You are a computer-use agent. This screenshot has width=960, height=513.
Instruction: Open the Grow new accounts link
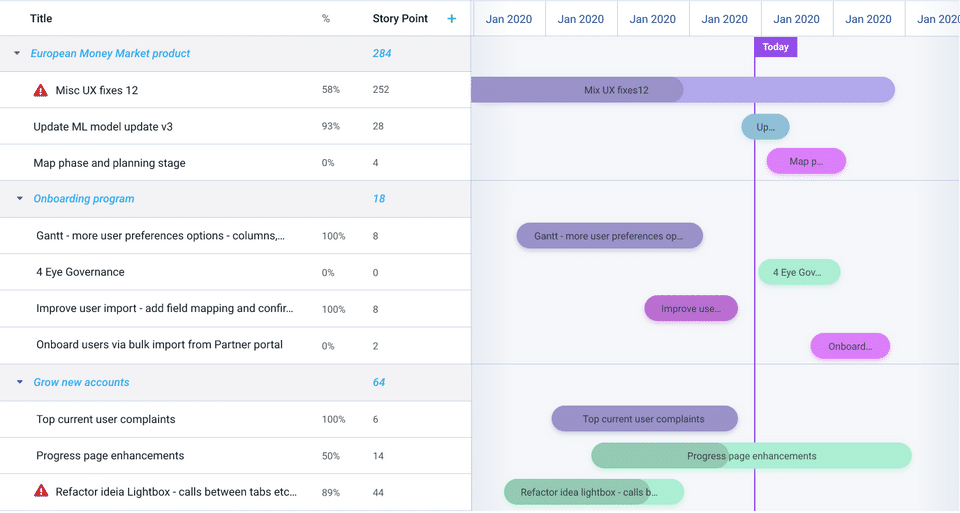pyautogui.click(x=81, y=382)
